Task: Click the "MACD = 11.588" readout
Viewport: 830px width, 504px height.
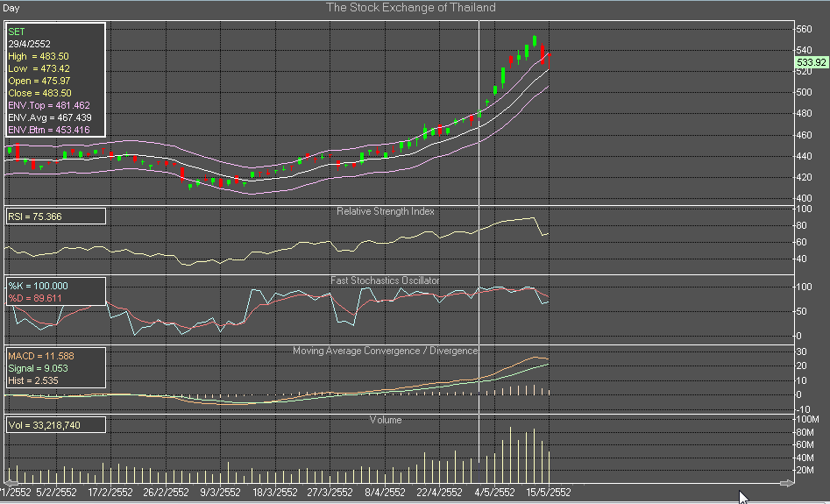Action: point(41,356)
